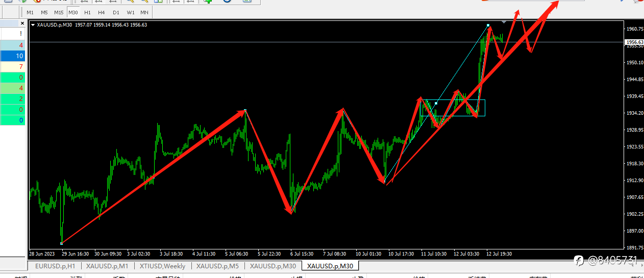The image size is (644, 278).
Task: Select the M30 timeframe button
Action: [73, 12]
